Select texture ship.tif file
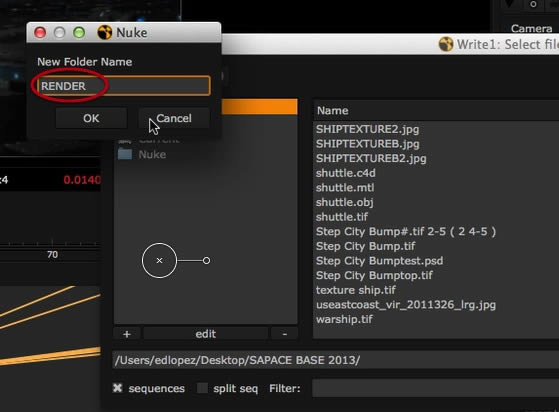The height and width of the screenshot is (412, 559). coord(355,290)
